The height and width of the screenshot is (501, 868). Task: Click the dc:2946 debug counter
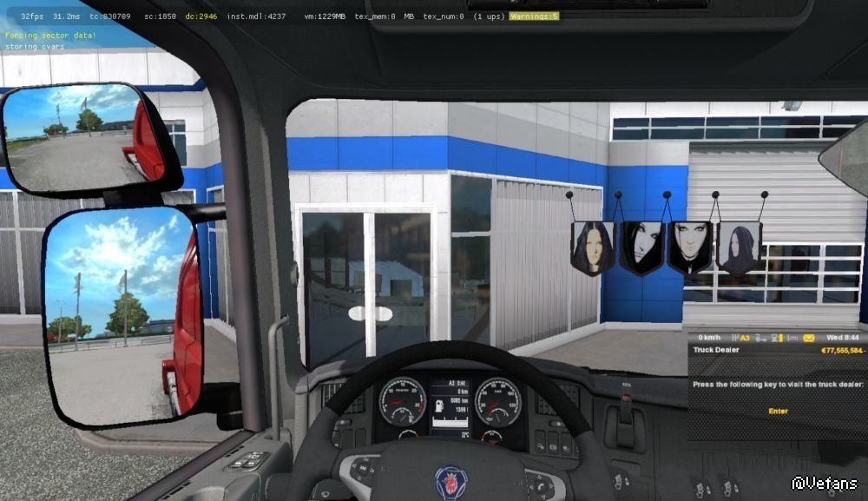[199, 16]
